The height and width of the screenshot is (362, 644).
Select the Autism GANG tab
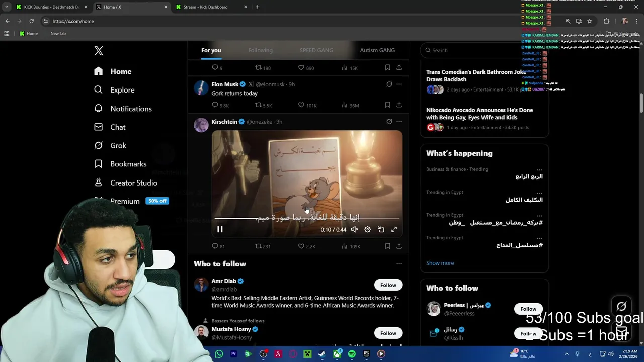[x=377, y=50]
